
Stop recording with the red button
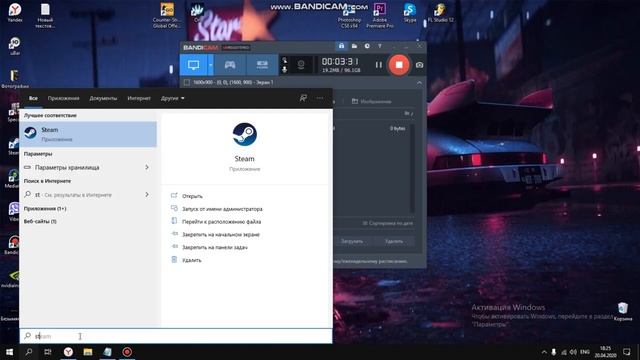pos(399,65)
